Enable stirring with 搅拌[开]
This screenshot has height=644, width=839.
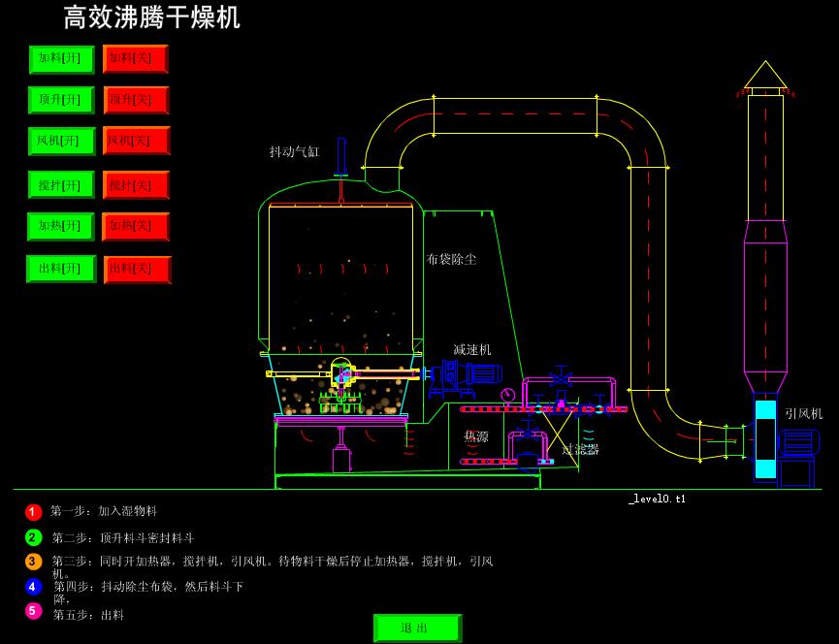coord(61,185)
